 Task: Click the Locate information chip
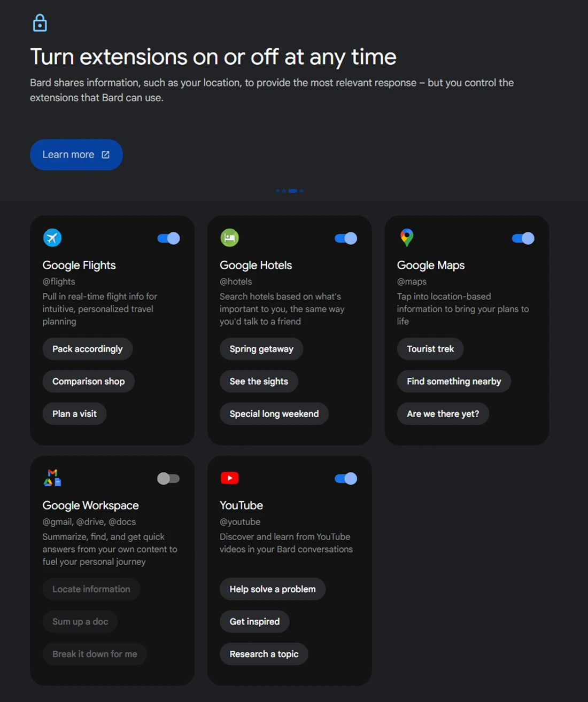91,589
